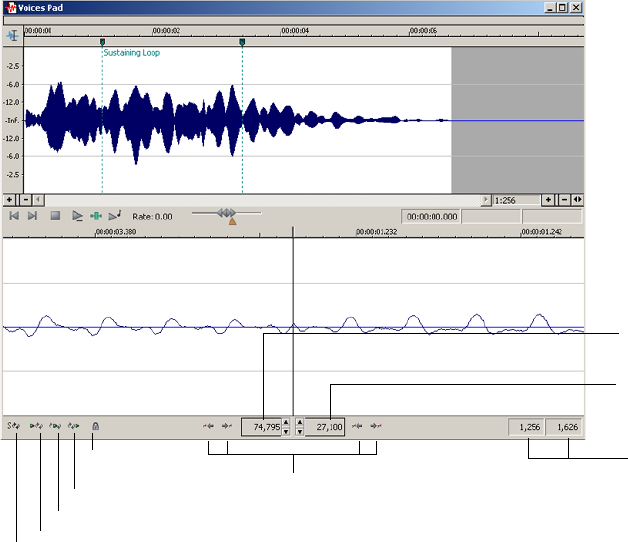Click left-arrow icon before the 74,795 field
The height and width of the screenshot is (542, 628).
(x=208, y=426)
